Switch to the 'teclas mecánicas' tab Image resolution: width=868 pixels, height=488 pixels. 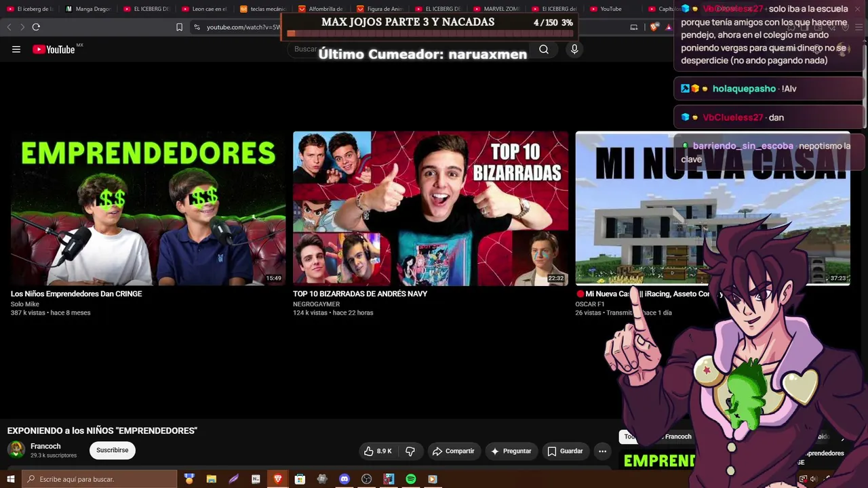(263, 9)
